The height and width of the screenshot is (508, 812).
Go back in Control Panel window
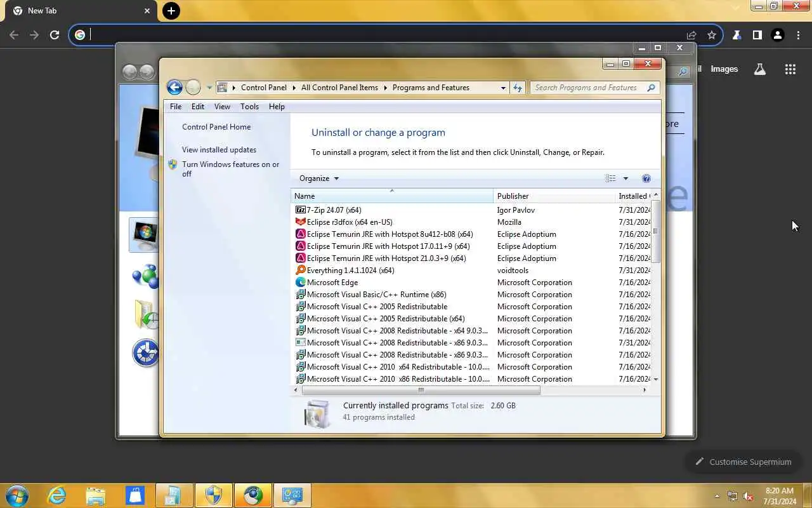(174, 88)
